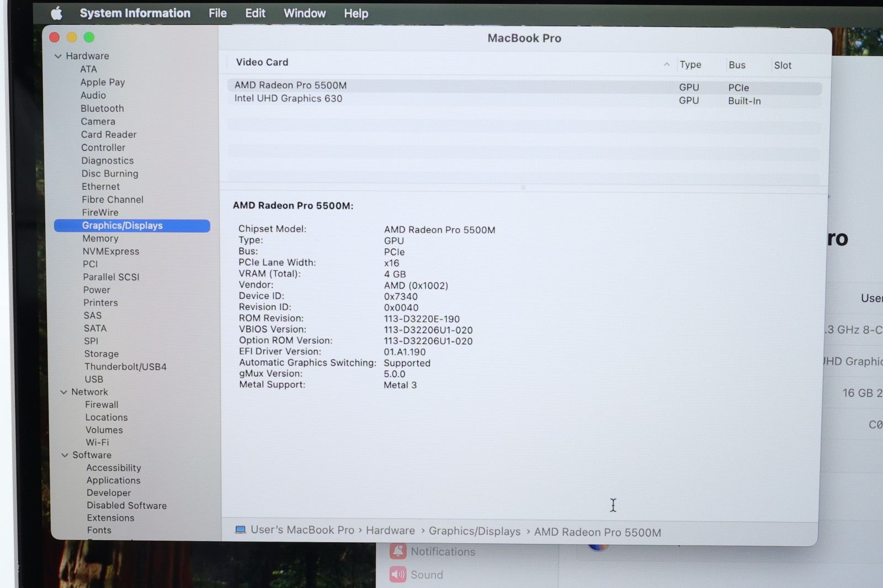Viewport: 883px width, 588px height.
Task: Select Memory in the sidebar
Action: [x=100, y=238]
